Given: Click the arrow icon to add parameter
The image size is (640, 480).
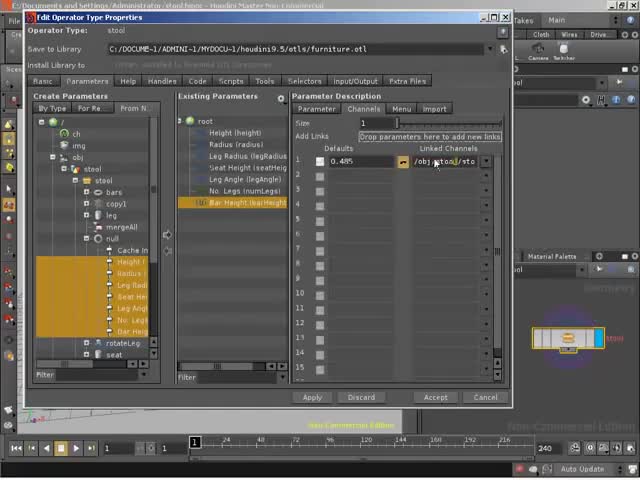Looking at the screenshot, I should tap(167, 235).
